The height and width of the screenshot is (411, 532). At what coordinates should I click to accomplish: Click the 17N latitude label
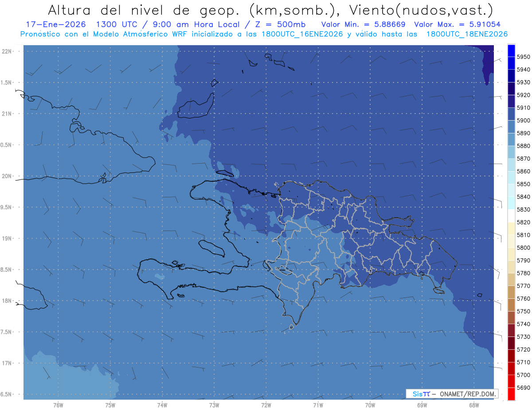point(7,363)
